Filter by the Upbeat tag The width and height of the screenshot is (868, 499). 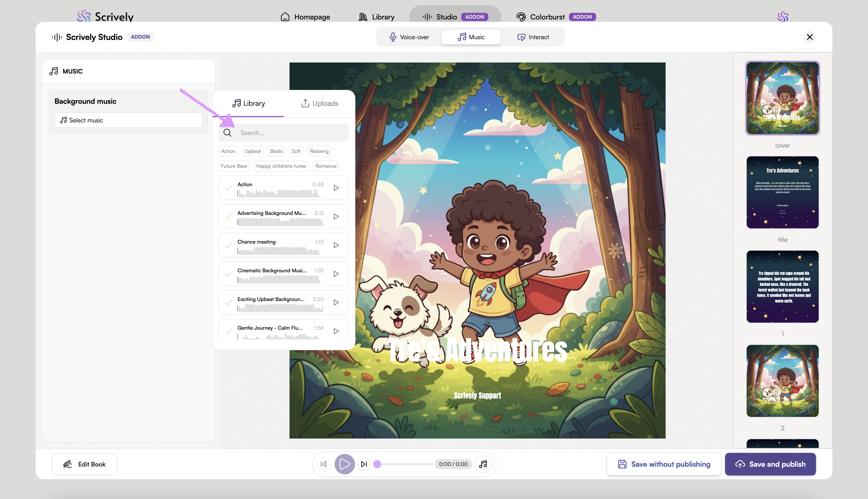[253, 151]
